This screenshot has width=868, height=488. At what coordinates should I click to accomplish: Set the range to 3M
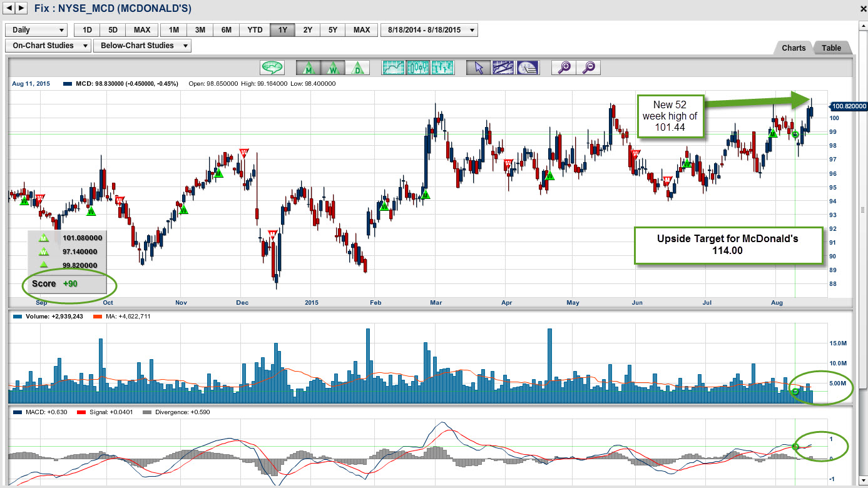(200, 30)
